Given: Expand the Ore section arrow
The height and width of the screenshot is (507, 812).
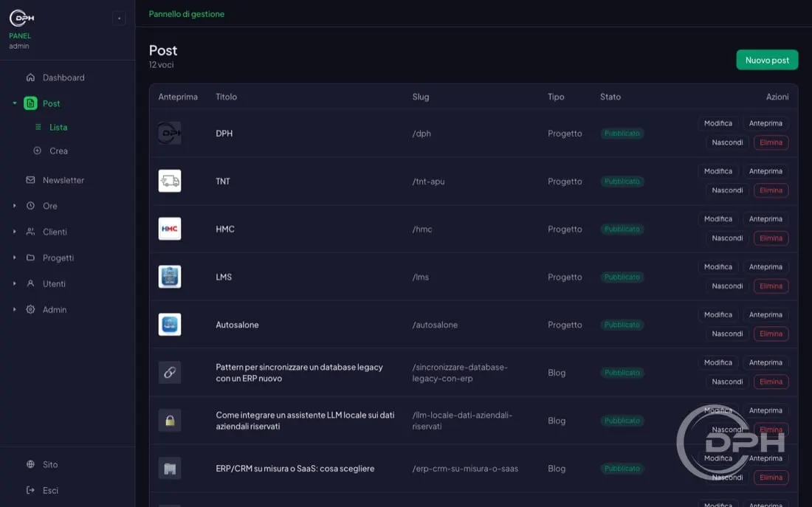Looking at the screenshot, I should 15,206.
